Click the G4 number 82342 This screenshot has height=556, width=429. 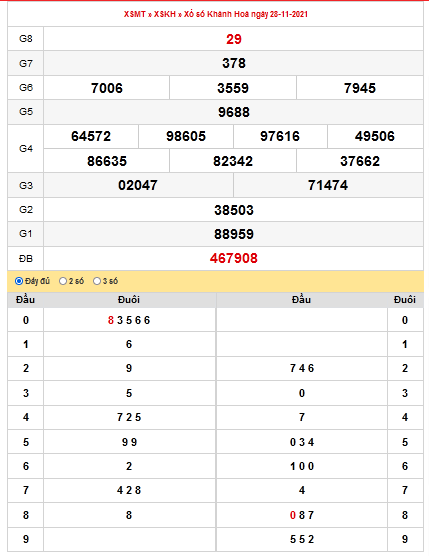(233, 161)
